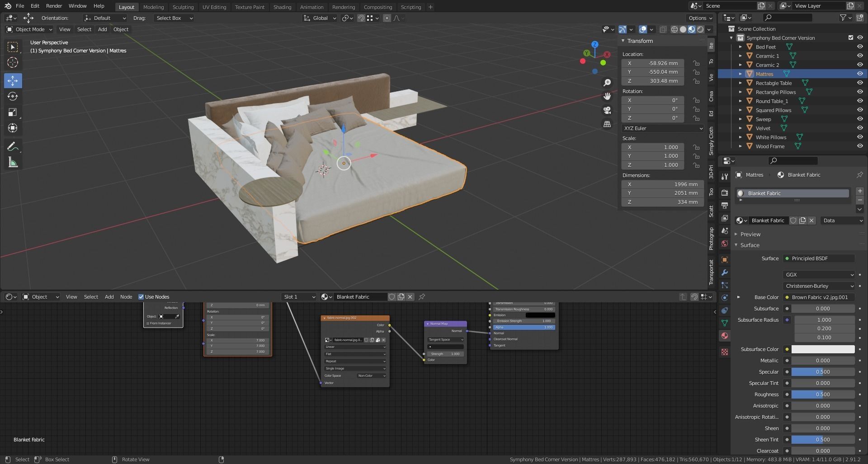Screen dimensions: 868x464
Task: Open the node editor Add menu
Action: (x=109, y=297)
